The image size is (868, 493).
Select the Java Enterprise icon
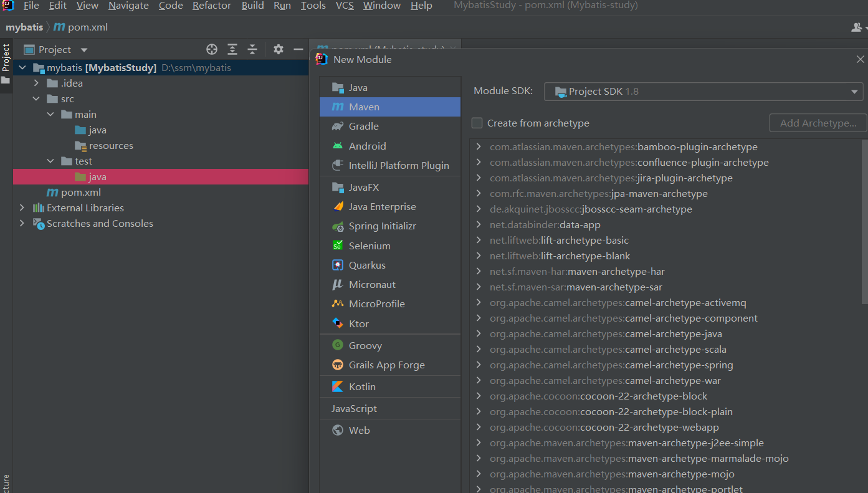338,207
